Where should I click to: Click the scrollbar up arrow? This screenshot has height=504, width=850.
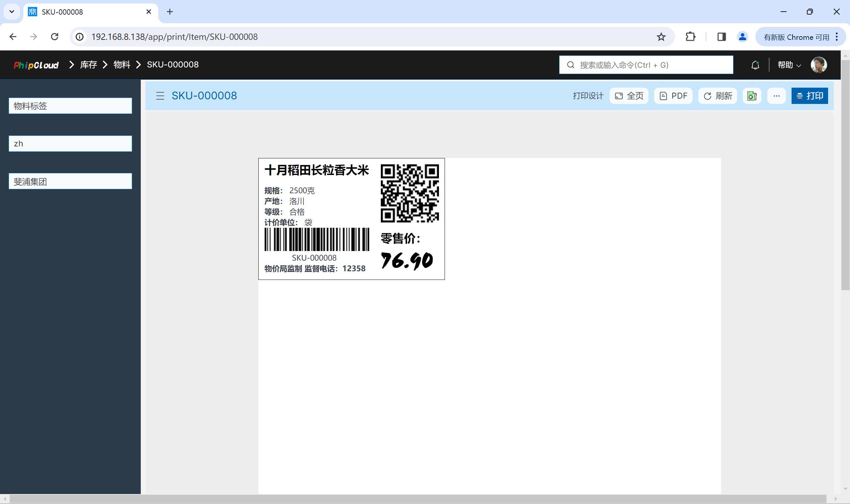(845, 55)
